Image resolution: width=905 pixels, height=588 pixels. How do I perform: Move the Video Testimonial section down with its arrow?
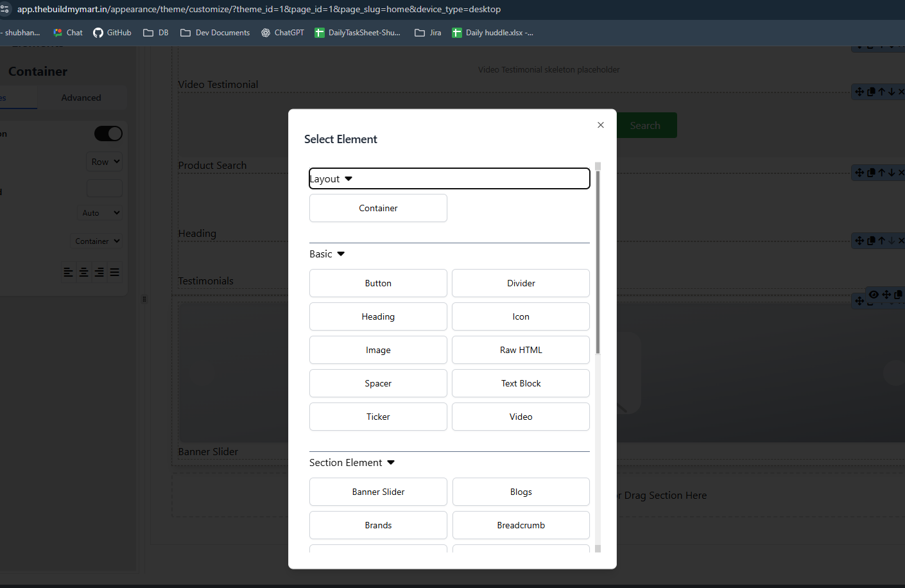892,92
